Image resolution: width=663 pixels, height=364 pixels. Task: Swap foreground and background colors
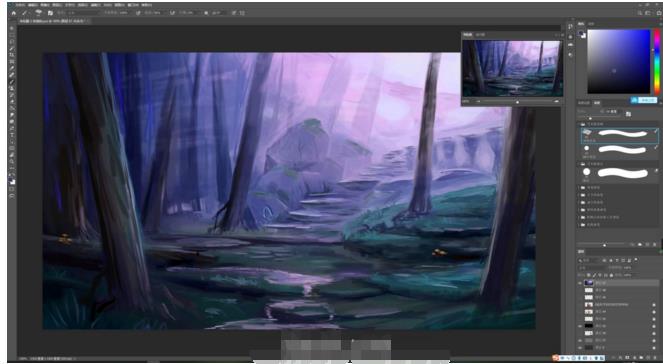(14, 174)
